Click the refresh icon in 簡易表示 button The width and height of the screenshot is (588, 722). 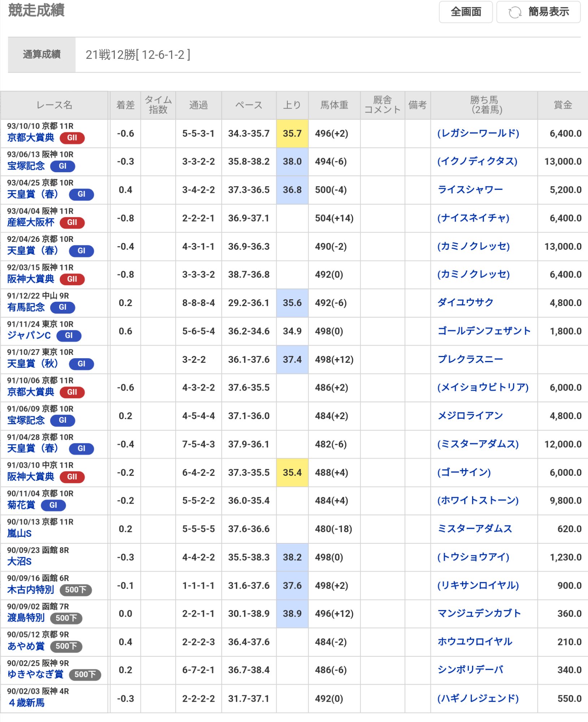514,12
